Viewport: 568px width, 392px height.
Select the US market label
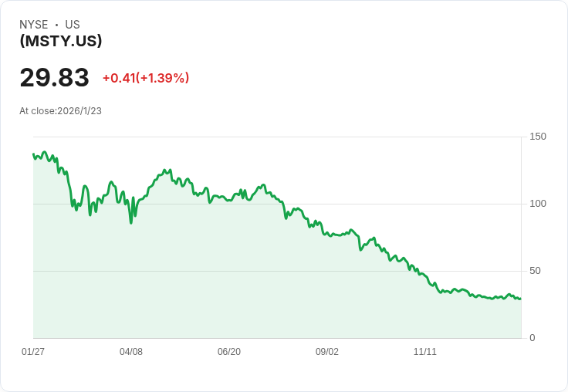pyautogui.click(x=73, y=25)
